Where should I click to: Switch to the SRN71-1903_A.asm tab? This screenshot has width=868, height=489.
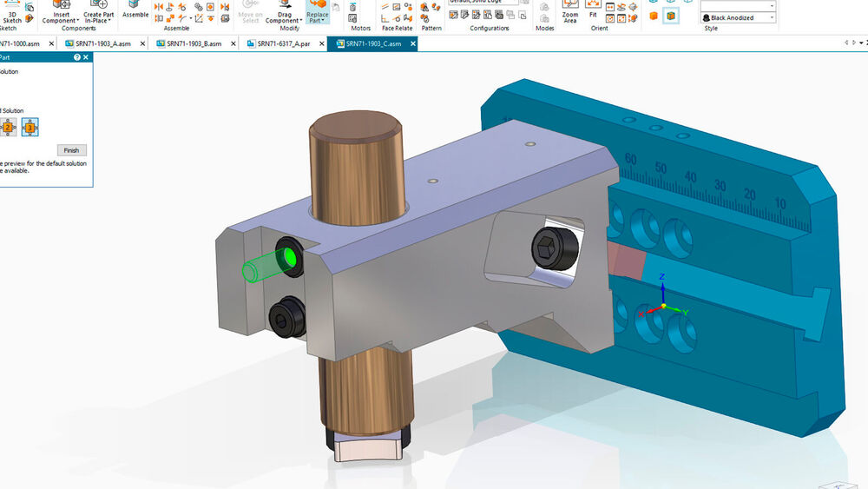102,43
